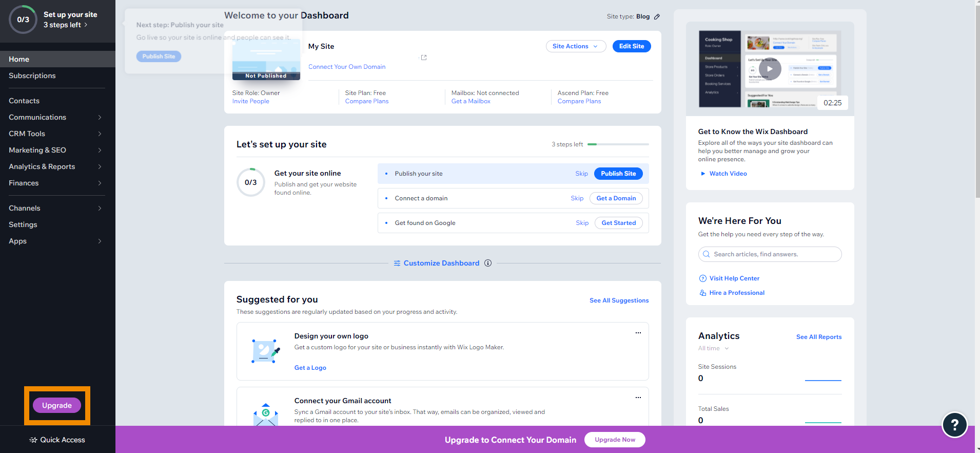Image resolution: width=980 pixels, height=453 pixels.
Task: Open the Quick Access menu
Action: pos(57,440)
